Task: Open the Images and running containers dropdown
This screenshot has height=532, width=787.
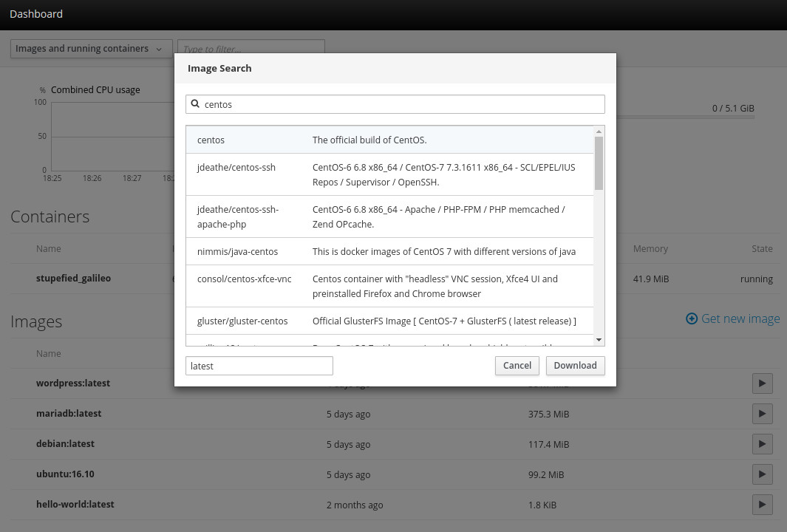Action: [92, 49]
